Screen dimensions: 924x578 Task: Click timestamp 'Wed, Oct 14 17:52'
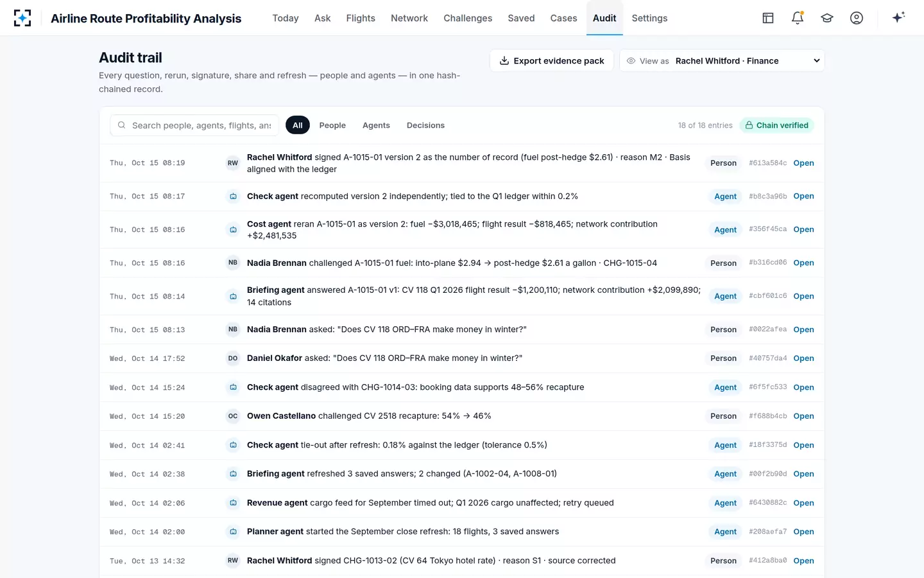147,358
